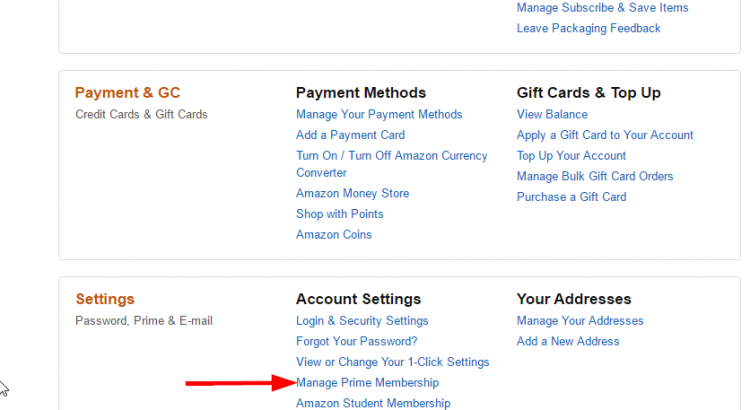Select Add a Payment Card

(x=350, y=135)
